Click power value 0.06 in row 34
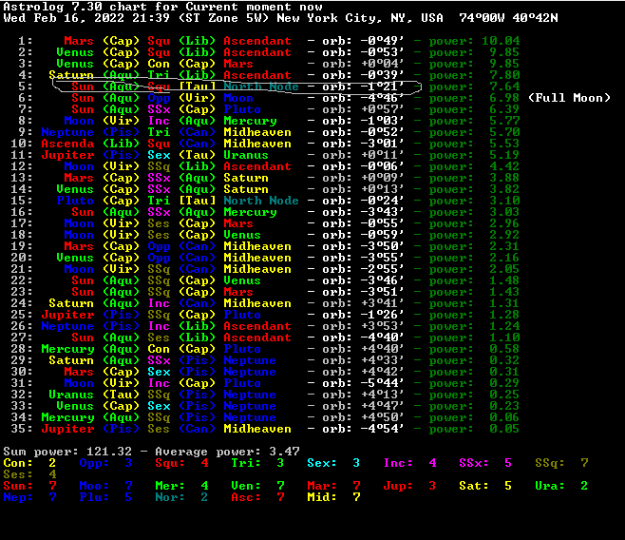This screenshot has height=540, width=625. coord(504,418)
